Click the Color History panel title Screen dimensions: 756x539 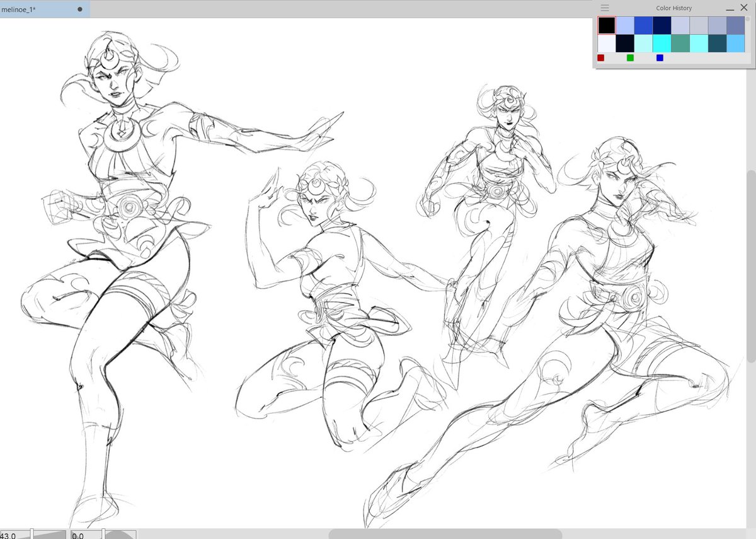tap(673, 8)
